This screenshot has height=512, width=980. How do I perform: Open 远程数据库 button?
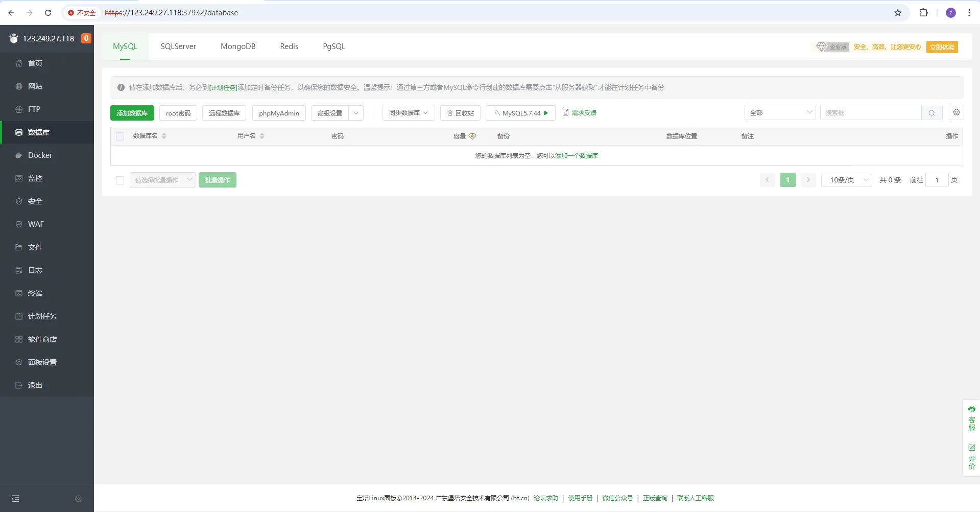224,113
